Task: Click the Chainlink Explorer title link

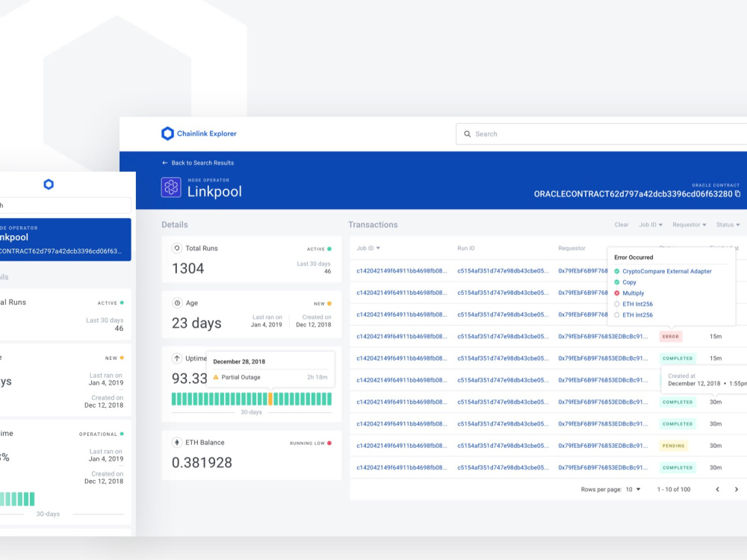Action: pos(207,134)
